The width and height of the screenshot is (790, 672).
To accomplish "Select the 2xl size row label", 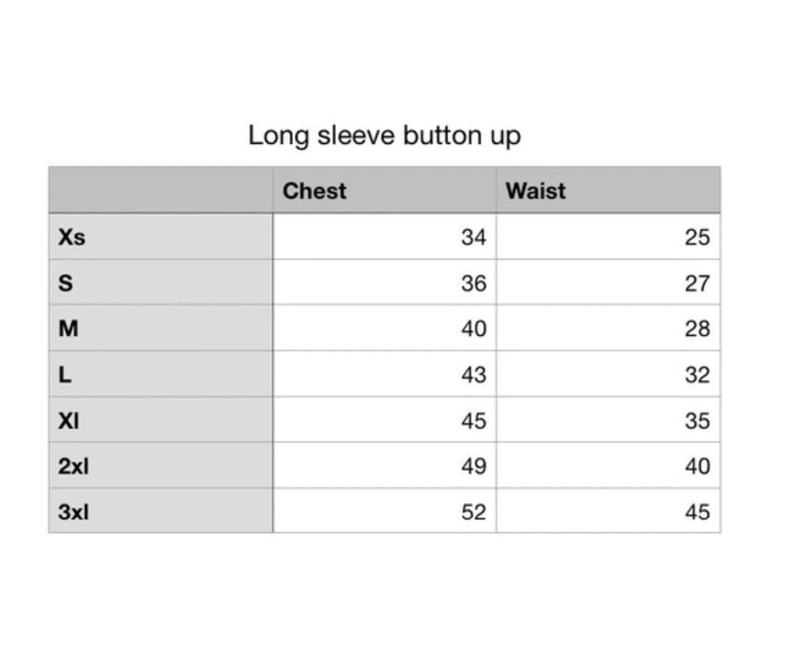I will coord(73,466).
